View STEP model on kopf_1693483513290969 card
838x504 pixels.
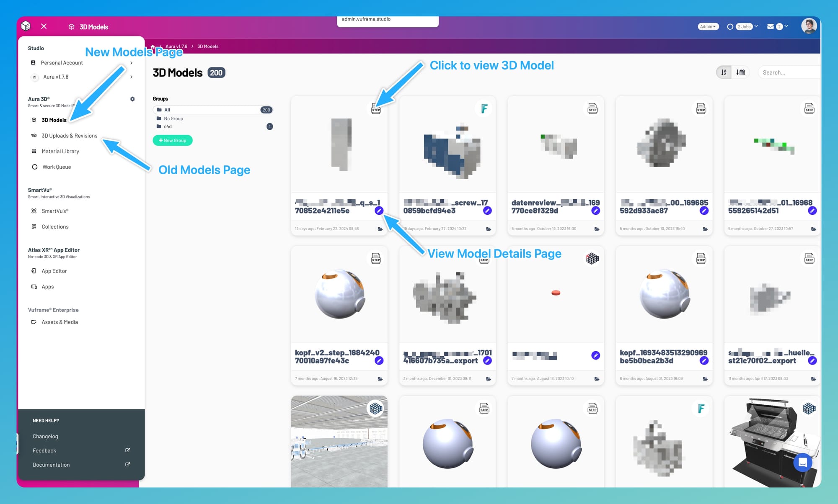click(701, 259)
